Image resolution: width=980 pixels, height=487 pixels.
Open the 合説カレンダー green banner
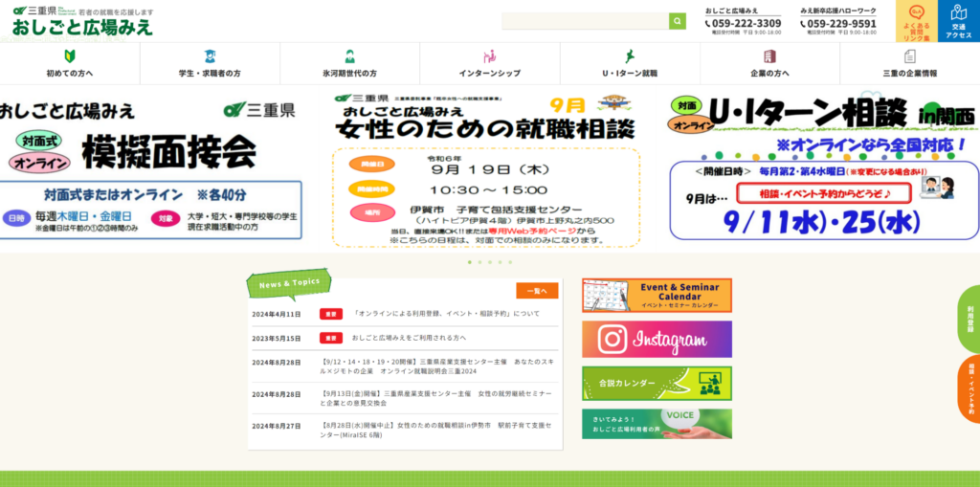tap(657, 384)
